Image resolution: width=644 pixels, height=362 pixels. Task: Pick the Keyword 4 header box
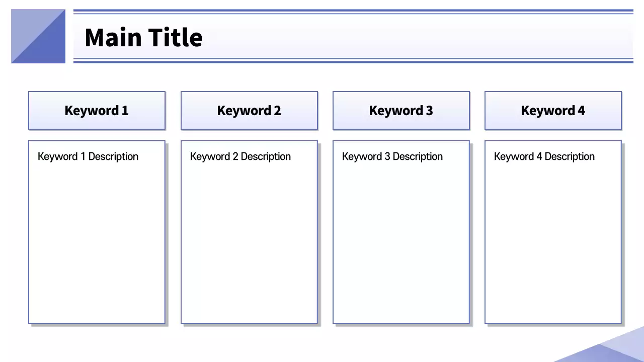coord(553,111)
